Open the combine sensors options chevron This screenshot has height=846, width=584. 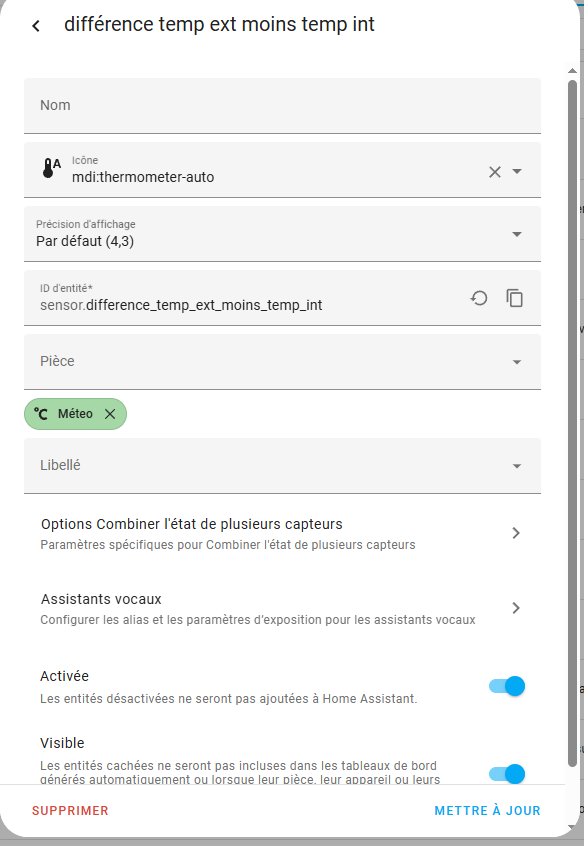(516, 533)
